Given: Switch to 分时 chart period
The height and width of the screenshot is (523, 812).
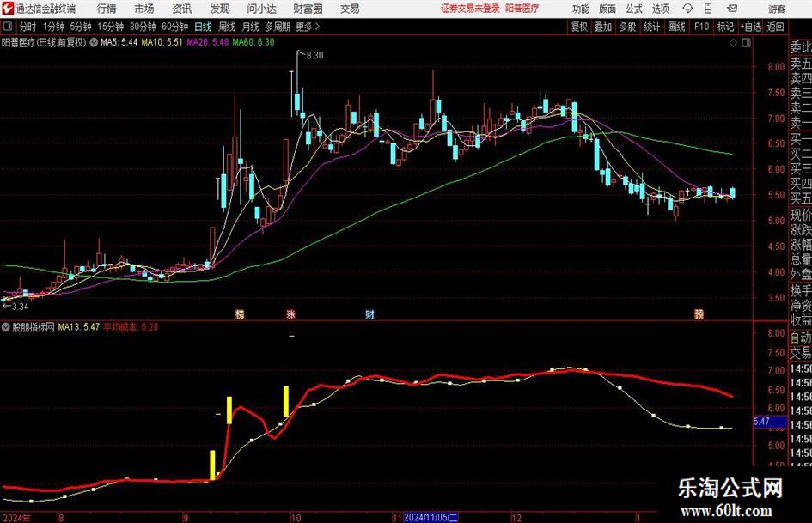Looking at the screenshot, I should point(28,27).
